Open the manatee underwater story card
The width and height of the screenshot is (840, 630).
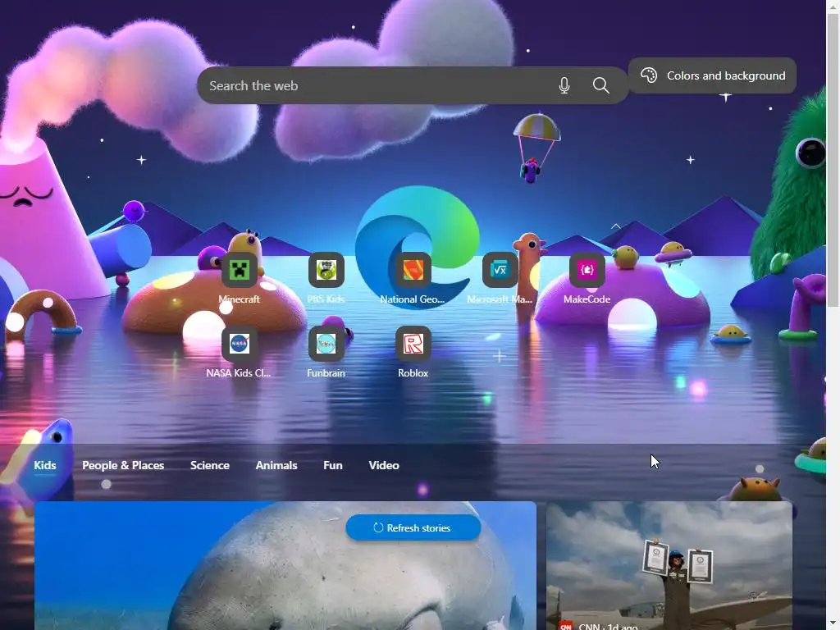285,566
